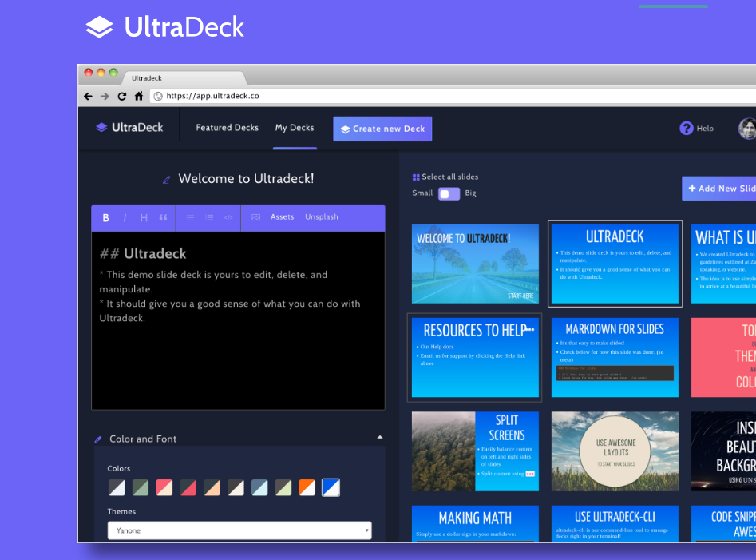Open the Themes dropdown showing Yanone
Image resolution: width=756 pixels, height=560 pixels.
pyautogui.click(x=239, y=530)
